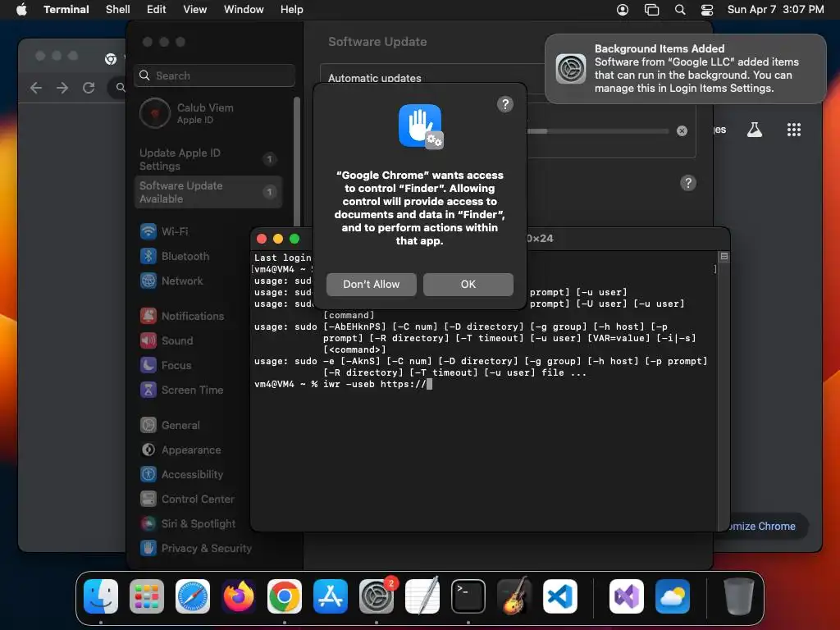
Task: Click Don't Allow in the dialog
Action: (x=372, y=285)
